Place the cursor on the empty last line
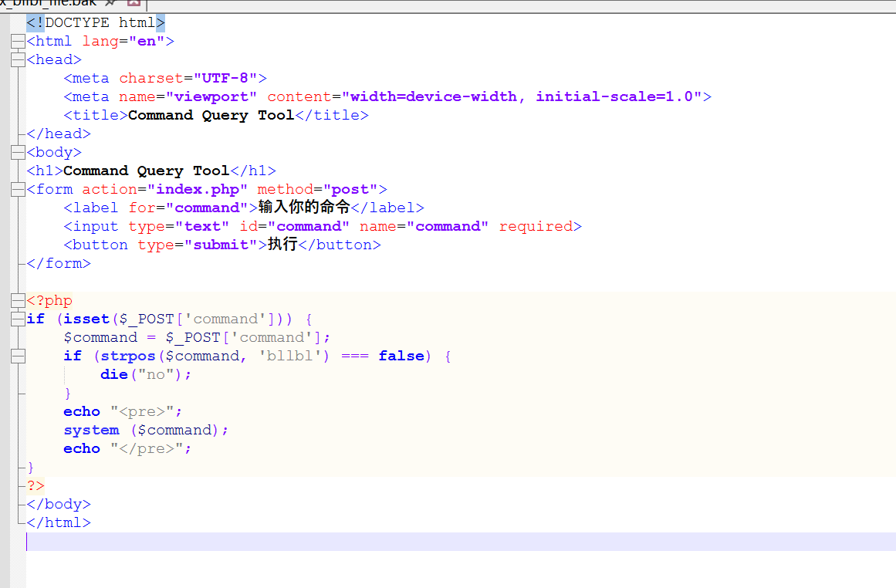The width and height of the screenshot is (896, 588). point(461,542)
